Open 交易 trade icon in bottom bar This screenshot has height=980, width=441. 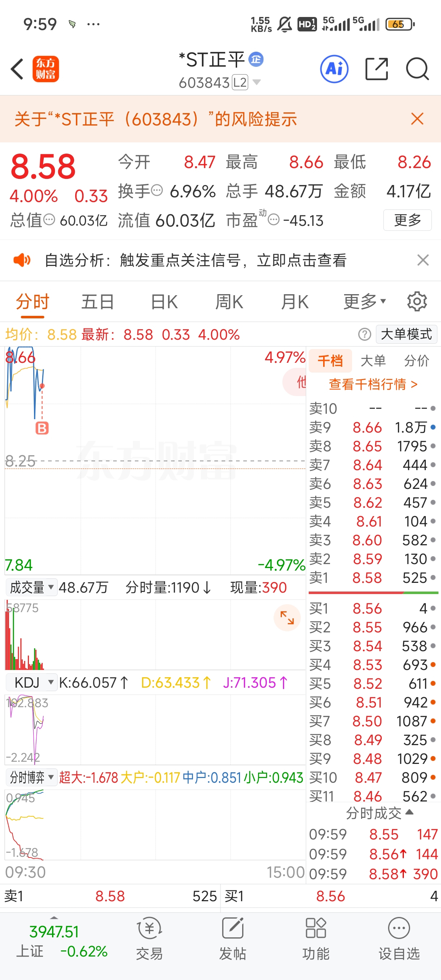pos(149,938)
